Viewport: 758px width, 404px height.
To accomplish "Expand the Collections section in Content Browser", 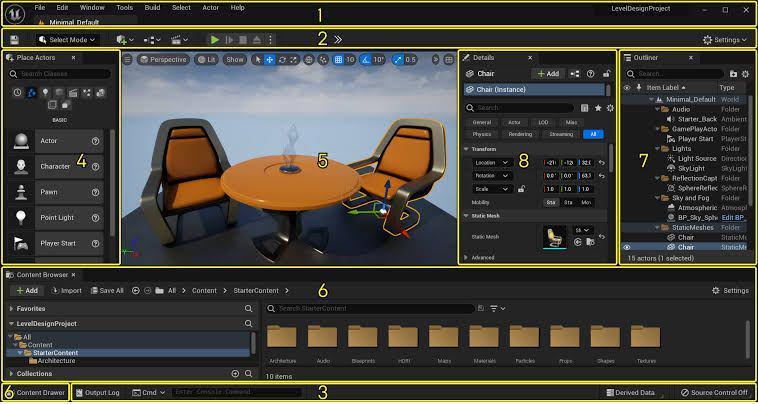I will (x=12, y=374).
